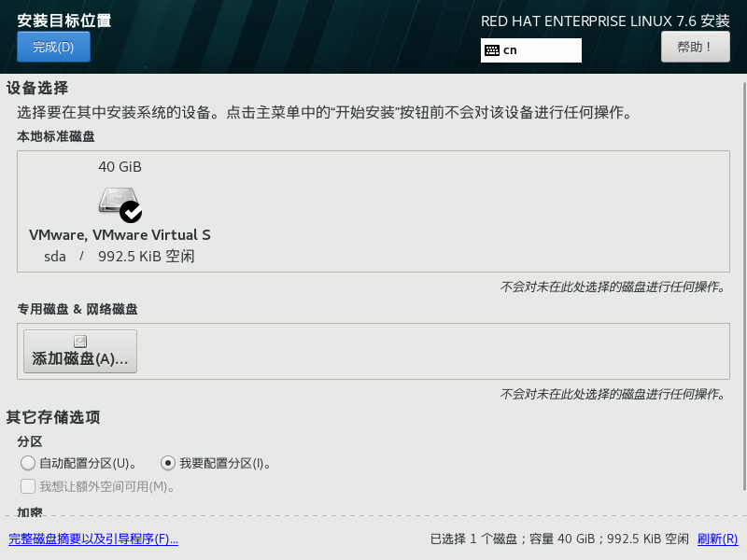Toggle the checkmark badge on sda disk

[131, 212]
